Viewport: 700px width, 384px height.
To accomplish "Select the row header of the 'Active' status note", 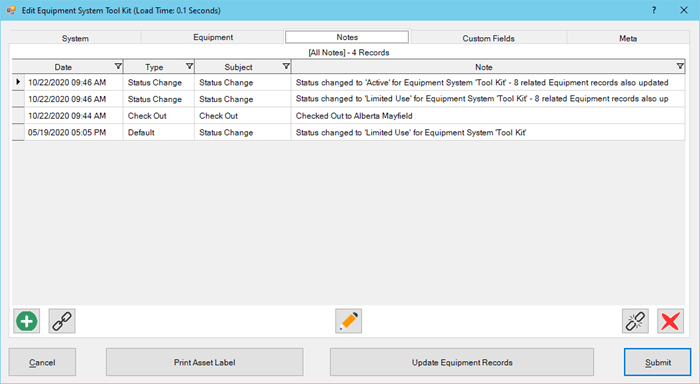I will 18,82.
